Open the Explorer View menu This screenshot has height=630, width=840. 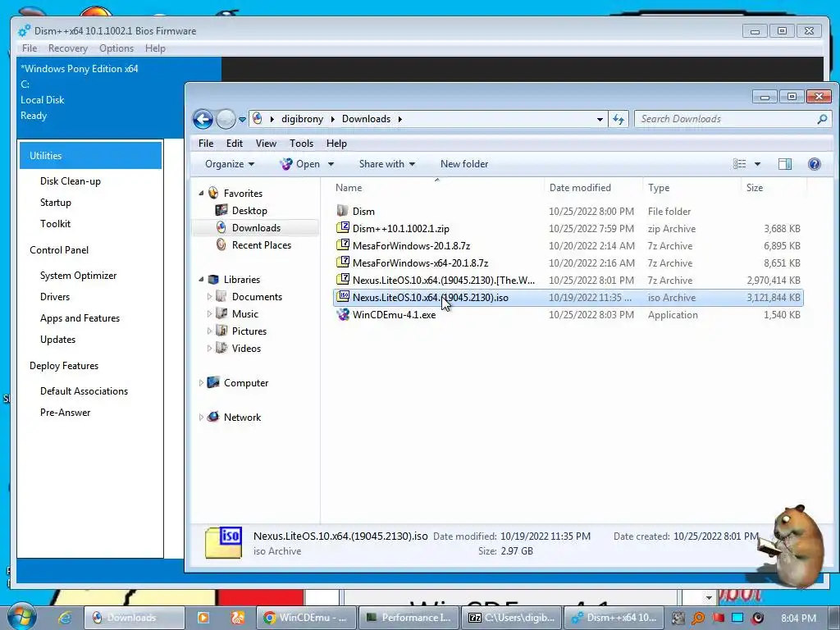[266, 143]
